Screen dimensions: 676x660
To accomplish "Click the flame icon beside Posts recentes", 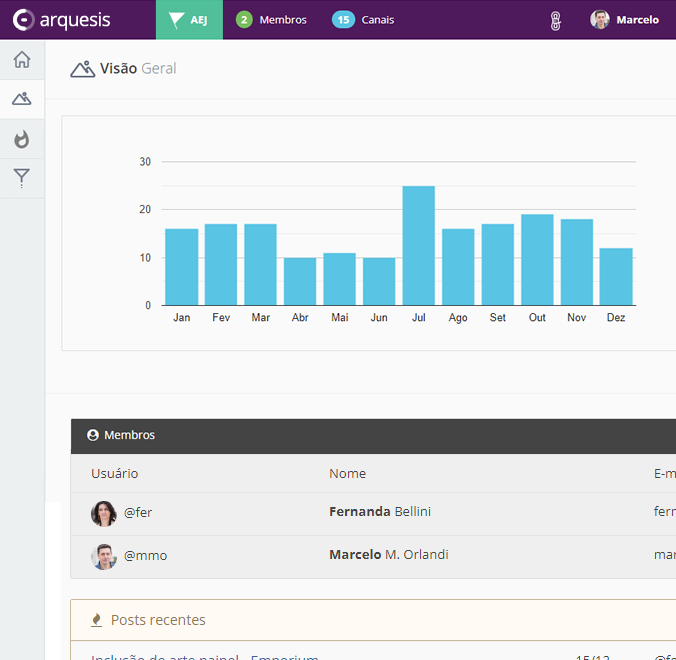I will click(97, 620).
